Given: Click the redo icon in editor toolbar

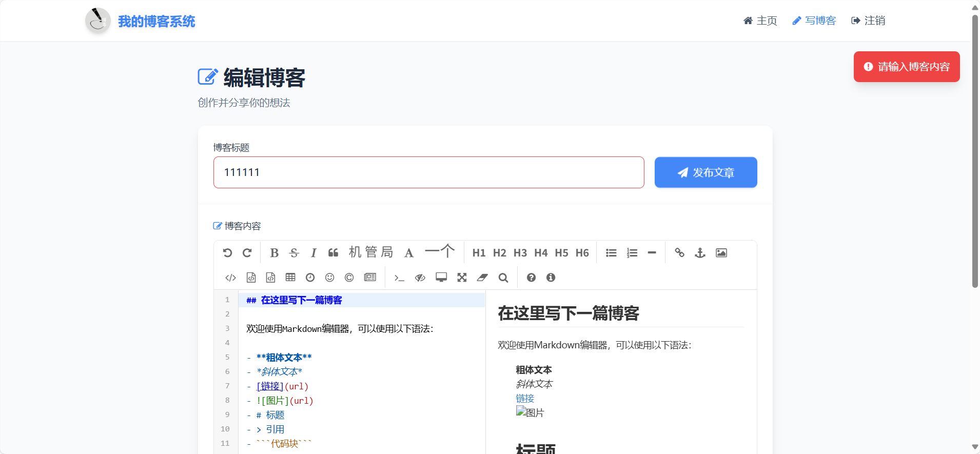Looking at the screenshot, I should [x=247, y=253].
